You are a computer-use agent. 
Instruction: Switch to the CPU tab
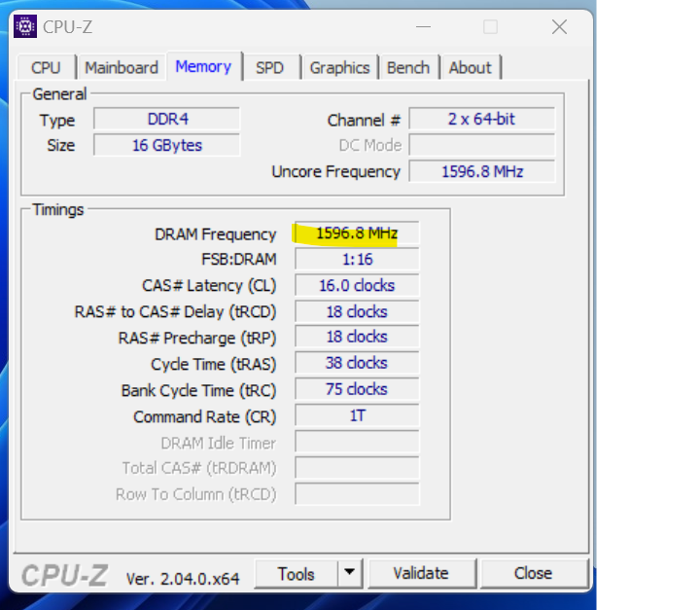[46, 68]
